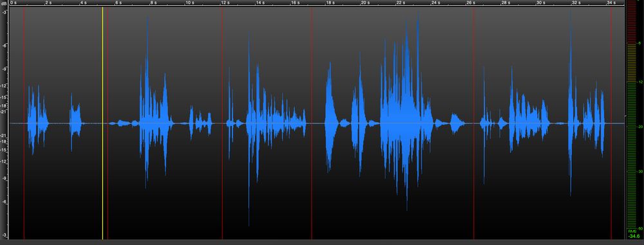
Task: Select the red marker just after the yellow cursor
Action: click(x=108, y=123)
